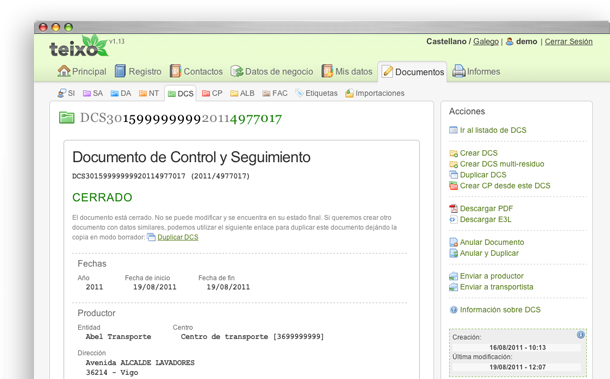Click the address Avenida ALCALDE LAVADORES
This screenshot has height=379, width=610.
tap(140, 363)
